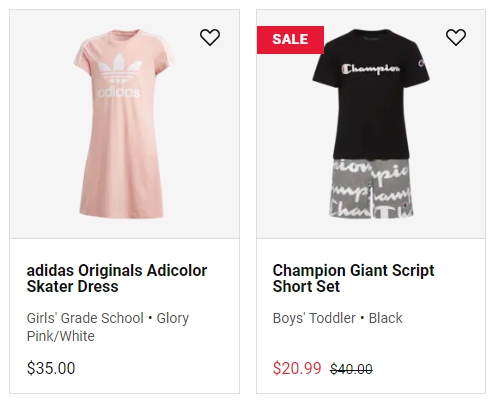Favorite the adidas Skater Dress with heart icon

click(210, 37)
